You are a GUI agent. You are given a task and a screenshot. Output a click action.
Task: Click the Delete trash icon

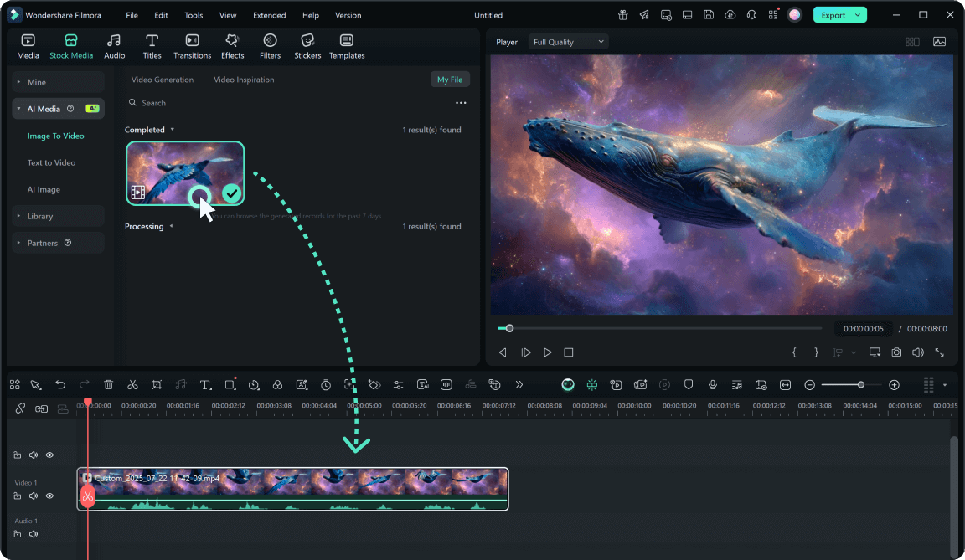coord(108,385)
